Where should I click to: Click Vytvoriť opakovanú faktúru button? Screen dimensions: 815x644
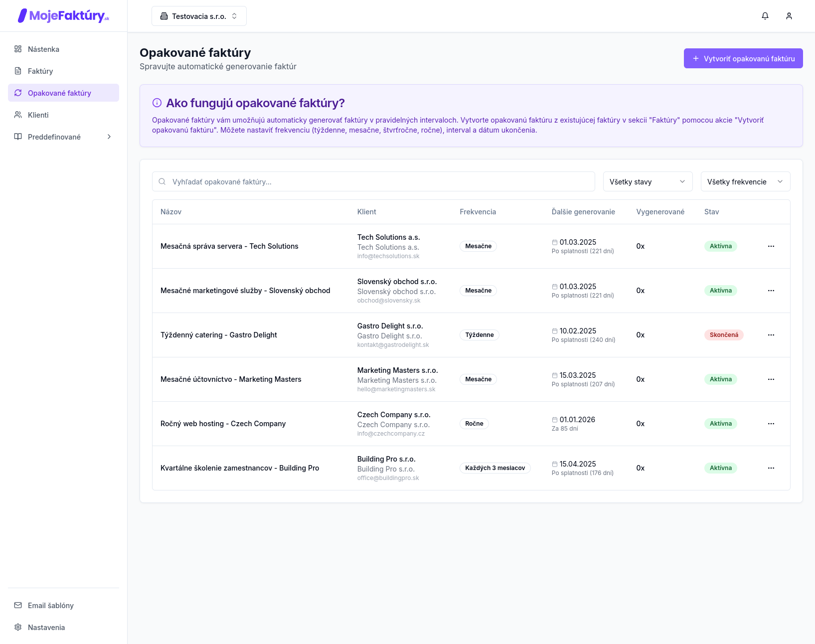[x=743, y=59]
